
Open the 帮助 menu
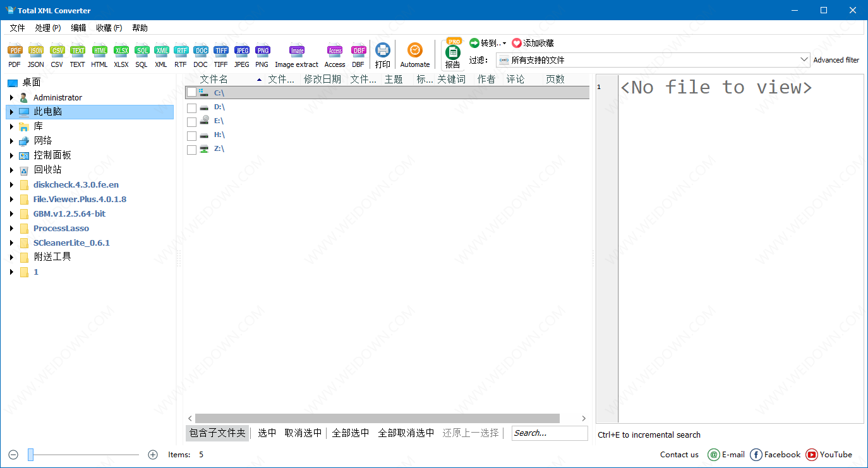[x=140, y=28]
